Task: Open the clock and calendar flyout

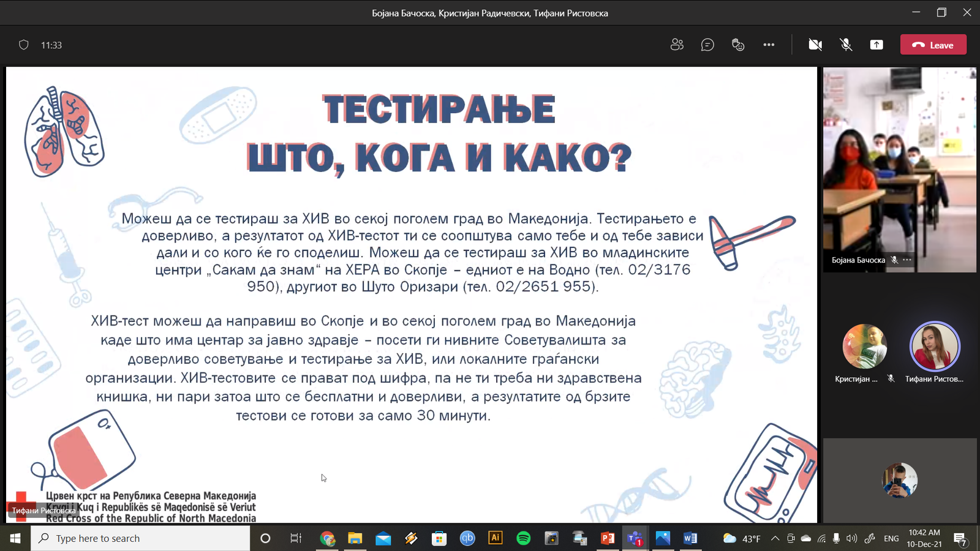Action: click(x=924, y=538)
